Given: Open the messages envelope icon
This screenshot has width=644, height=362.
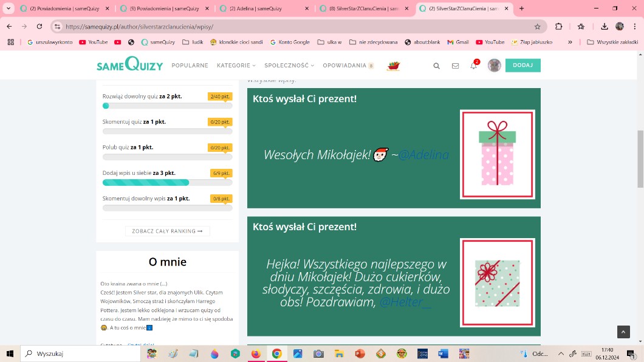Looking at the screenshot, I should point(455,66).
